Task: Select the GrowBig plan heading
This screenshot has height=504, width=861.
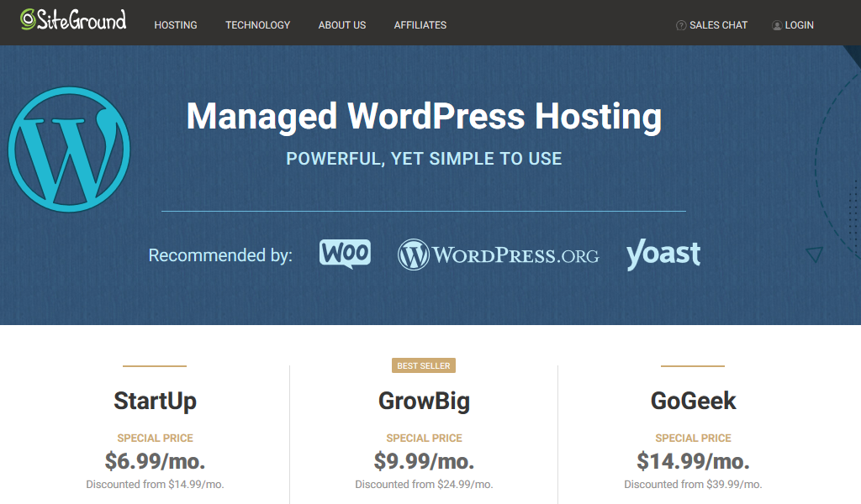Action: (x=424, y=401)
